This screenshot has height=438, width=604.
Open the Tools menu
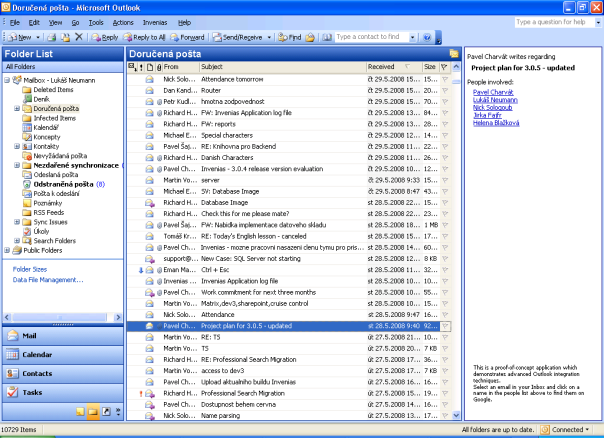96,23
